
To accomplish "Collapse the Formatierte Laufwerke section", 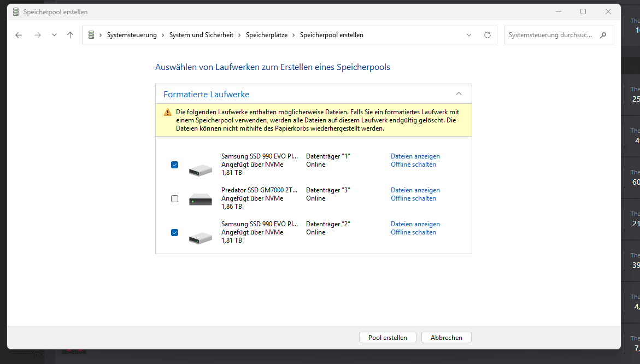I will 459,94.
